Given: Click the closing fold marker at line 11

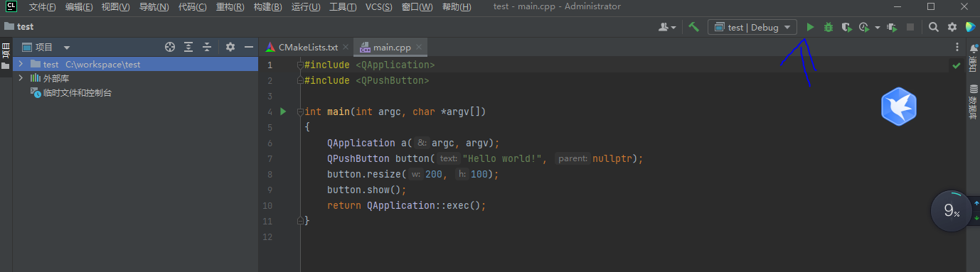Looking at the screenshot, I should pos(301,221).
